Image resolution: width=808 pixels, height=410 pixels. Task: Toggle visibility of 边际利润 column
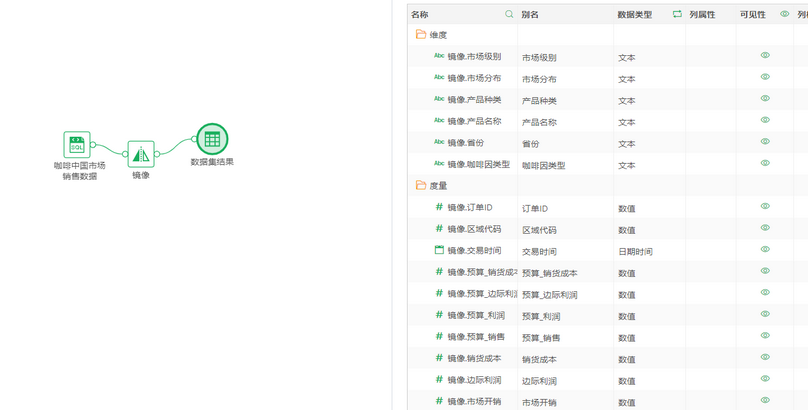pyautogui.click(x=765, y=379)
